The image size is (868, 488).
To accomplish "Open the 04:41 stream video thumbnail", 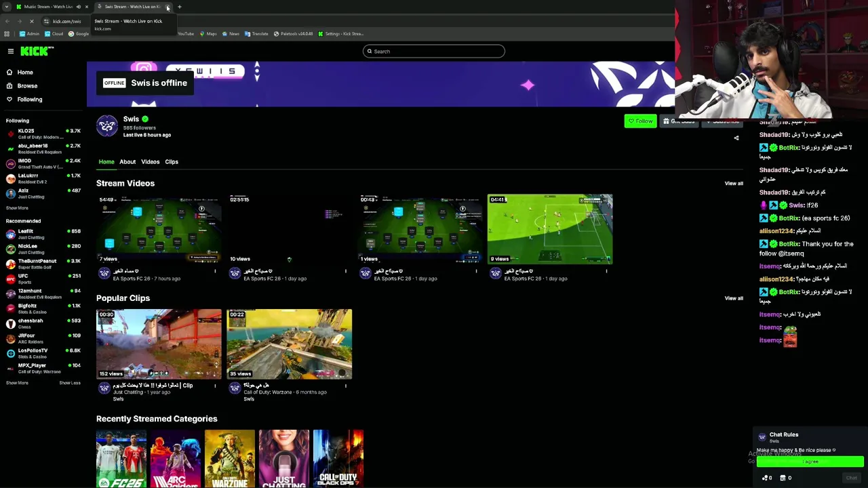I will pos(550,230).
